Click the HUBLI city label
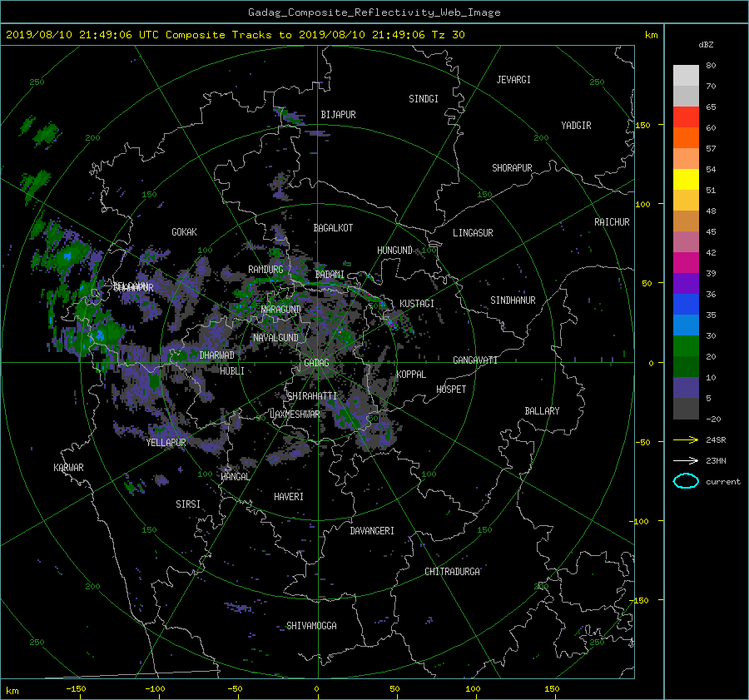Screen dimensions: 749x700 point(232,370)
